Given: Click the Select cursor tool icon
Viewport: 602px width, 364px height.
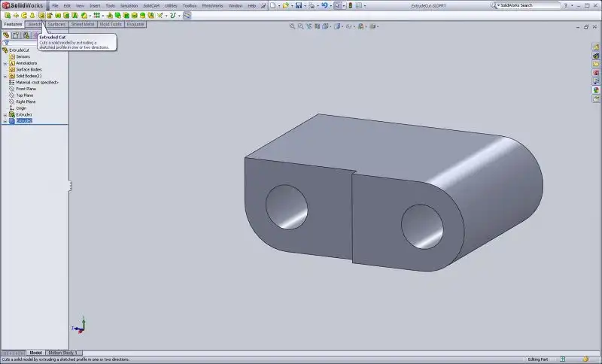Looking at the screenshot, I should [x=339, y=5].
